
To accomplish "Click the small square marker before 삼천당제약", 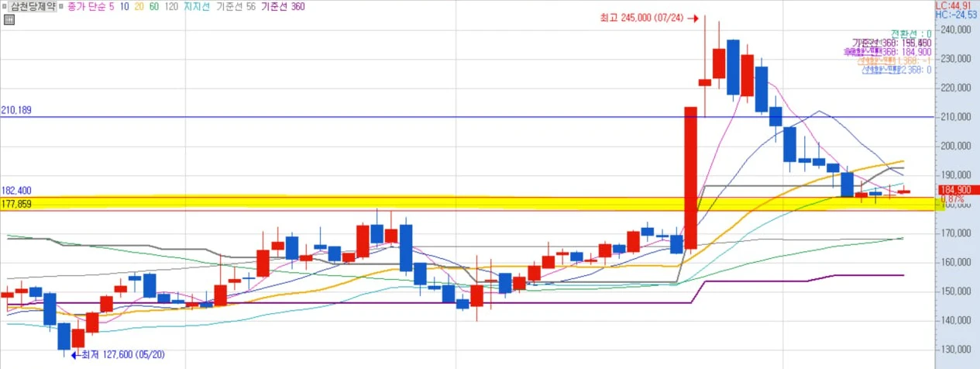I will tap(5, 6).
